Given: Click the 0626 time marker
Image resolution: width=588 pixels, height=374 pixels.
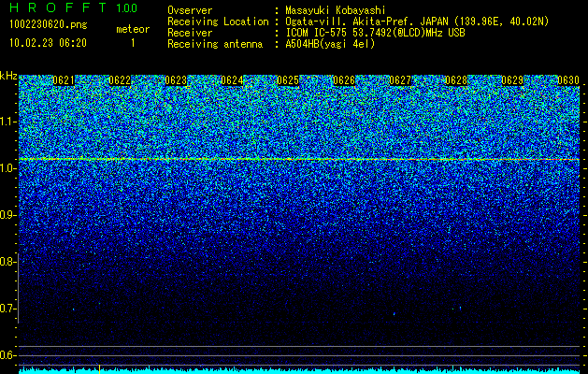Looking at the screenshot, I should [344, 80].
